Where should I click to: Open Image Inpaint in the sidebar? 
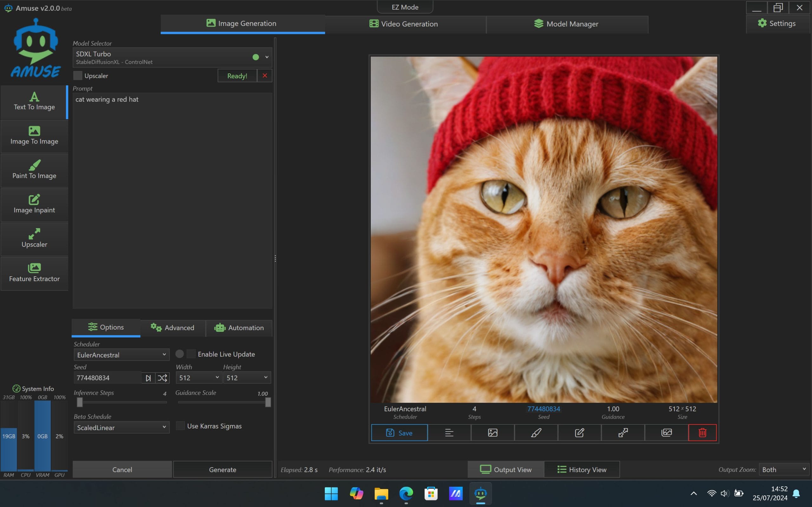tap(34, 205)
